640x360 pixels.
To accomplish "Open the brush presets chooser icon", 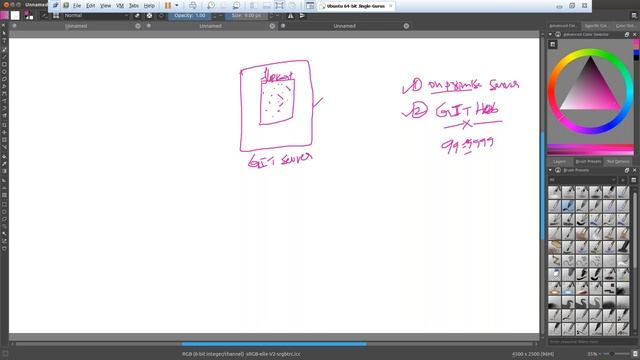I will (x=56, y=16).
